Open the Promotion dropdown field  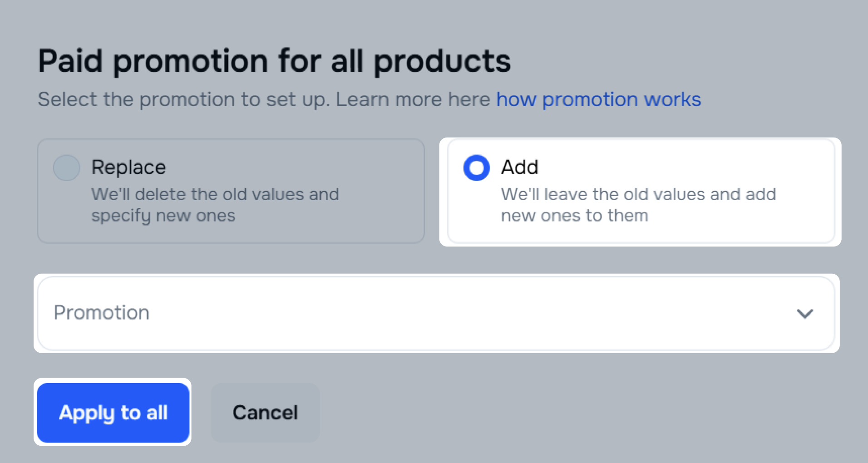tap(436, 313)
